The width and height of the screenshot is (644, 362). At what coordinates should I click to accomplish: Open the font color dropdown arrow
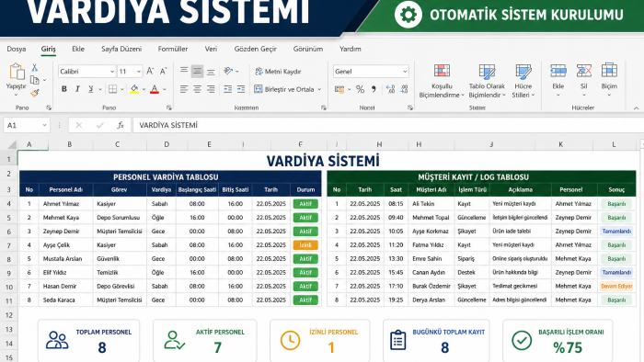coord(165,89)
